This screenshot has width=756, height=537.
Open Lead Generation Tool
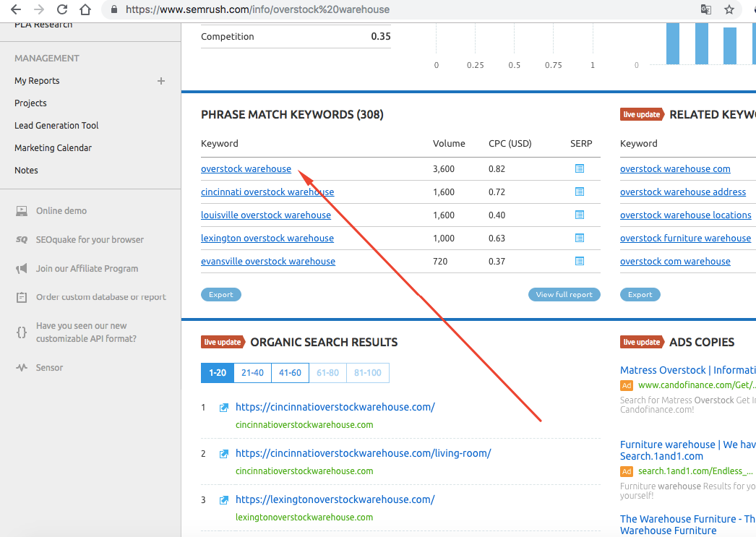[x=56, y=125]
